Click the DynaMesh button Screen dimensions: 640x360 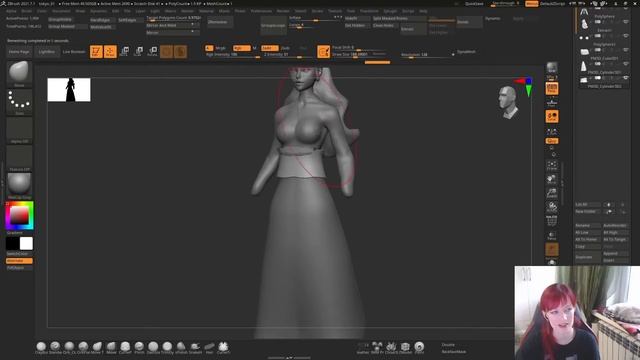(466, 52)
